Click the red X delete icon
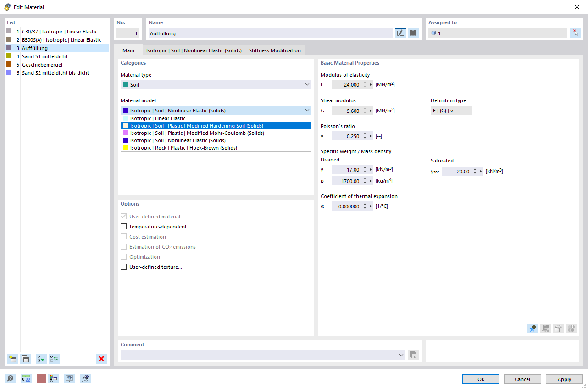 (x=101, y=359)
